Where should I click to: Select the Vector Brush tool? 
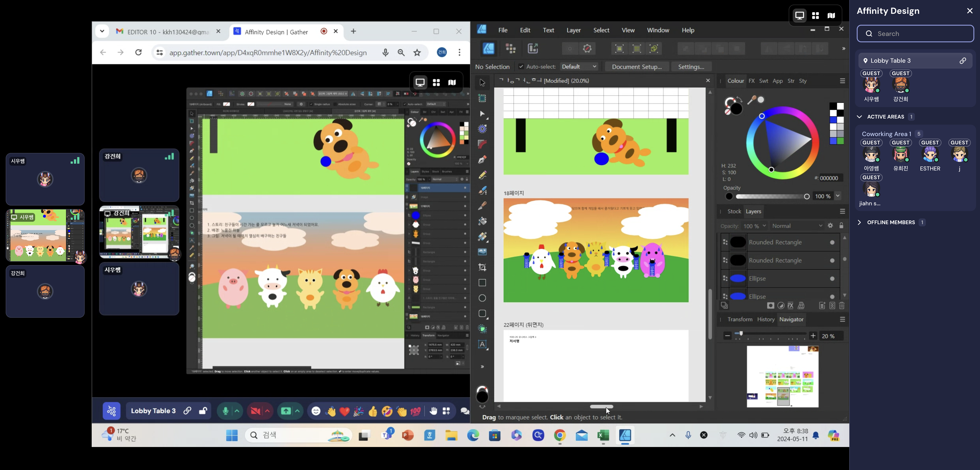coord(482,190)
